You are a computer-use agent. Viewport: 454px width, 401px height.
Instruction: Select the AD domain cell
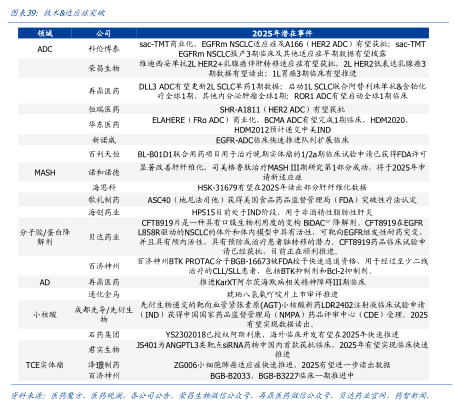point(45,282)
